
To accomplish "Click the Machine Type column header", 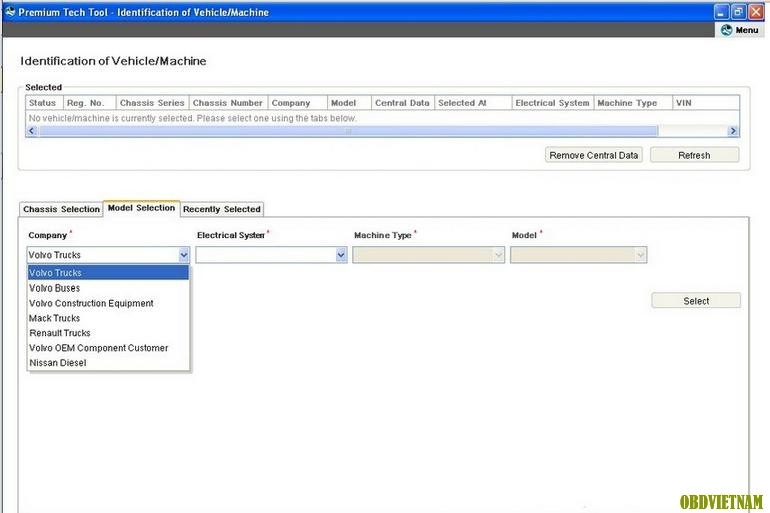I will point(633,103).
